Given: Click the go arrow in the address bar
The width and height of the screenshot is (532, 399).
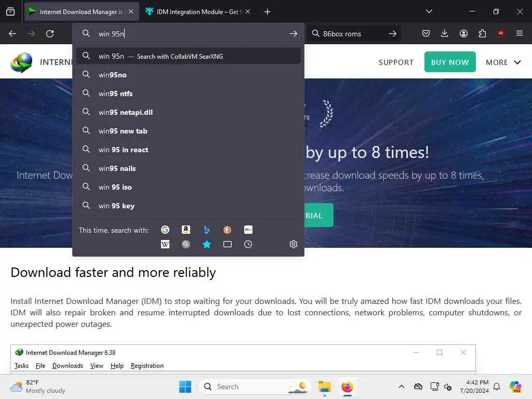Looking at the screenshot, I should point(294,34).
